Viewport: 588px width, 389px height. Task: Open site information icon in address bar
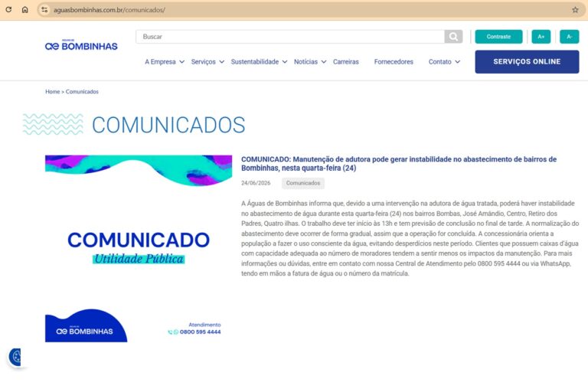tap(44, 10)
